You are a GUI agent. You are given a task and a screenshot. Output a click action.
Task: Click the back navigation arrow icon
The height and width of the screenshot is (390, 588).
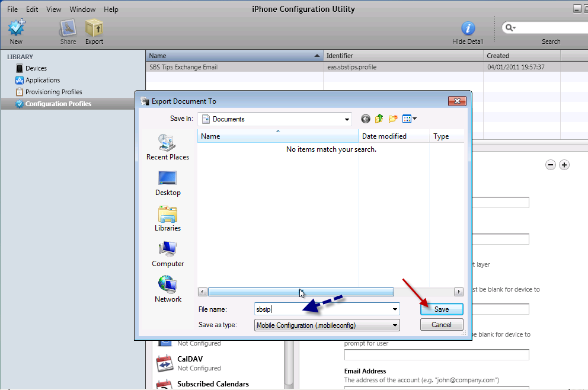pyautogui.click(x=365, y=119)
